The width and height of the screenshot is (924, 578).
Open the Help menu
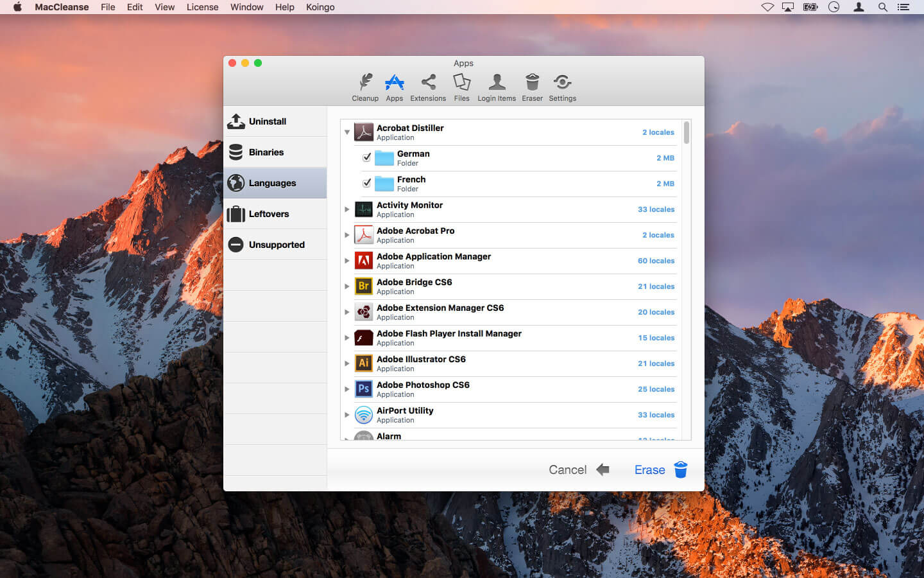[x=285, y=7]
